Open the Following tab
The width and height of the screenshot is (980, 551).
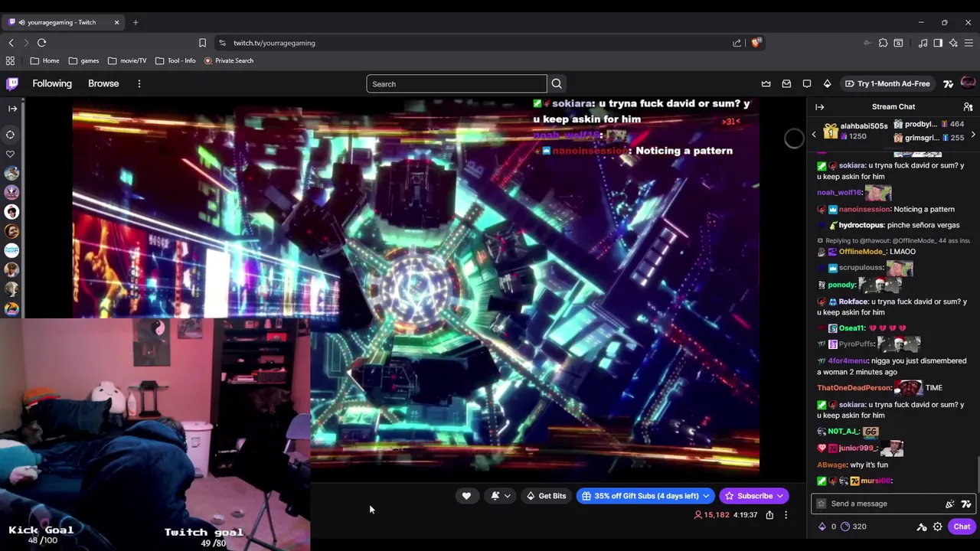(52, 83)
